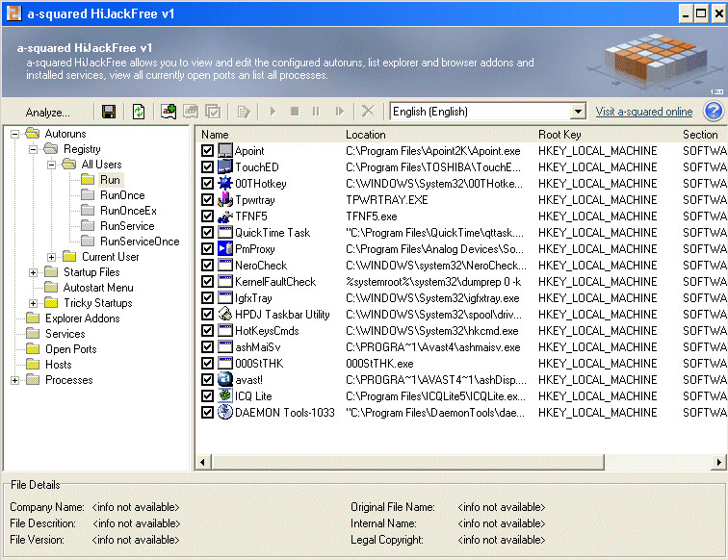Click the greyed properties document icon
728x560 pixels.
[x=244, y=112]
